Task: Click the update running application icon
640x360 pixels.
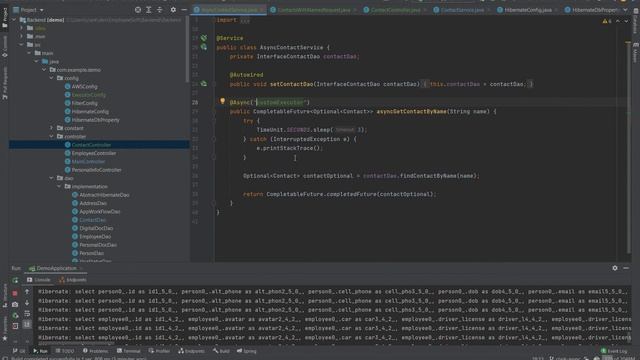Action: pos(15,315)
